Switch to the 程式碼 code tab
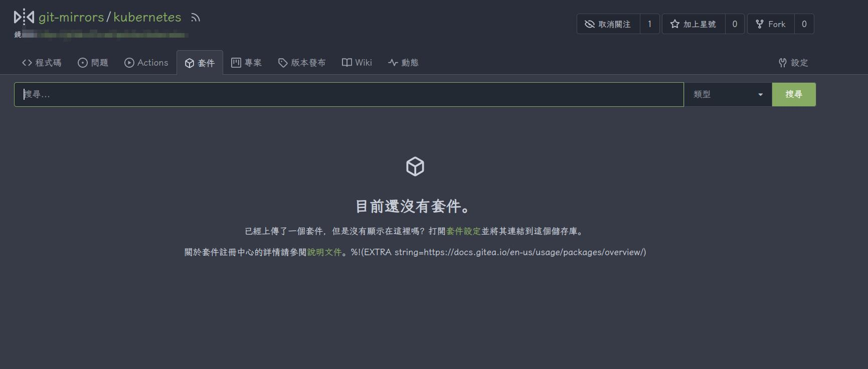Image resolution: width=868 pixels, height=369 pixels. 42,63
